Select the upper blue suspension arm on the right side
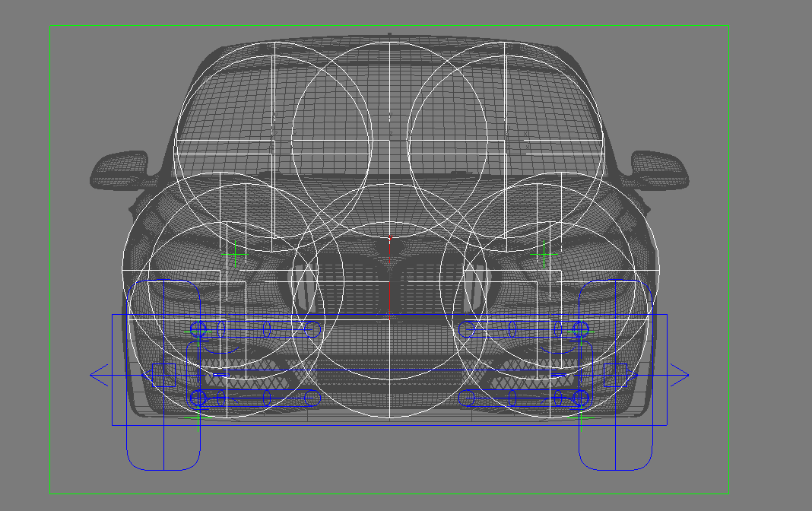The image size is (812, 511). click(524, 329)
